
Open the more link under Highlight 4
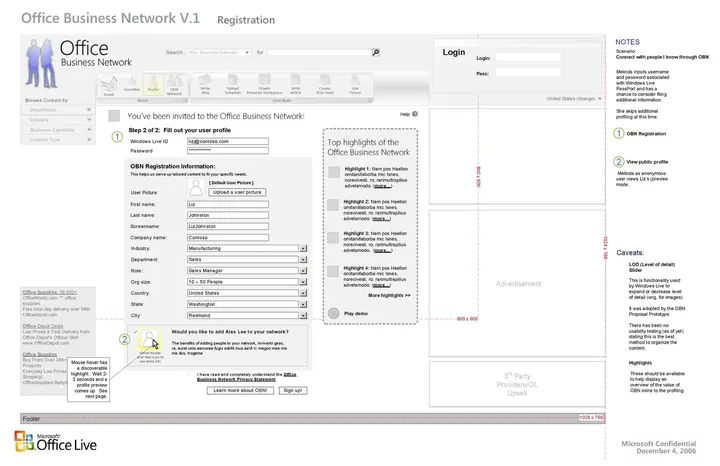[381, 285]
